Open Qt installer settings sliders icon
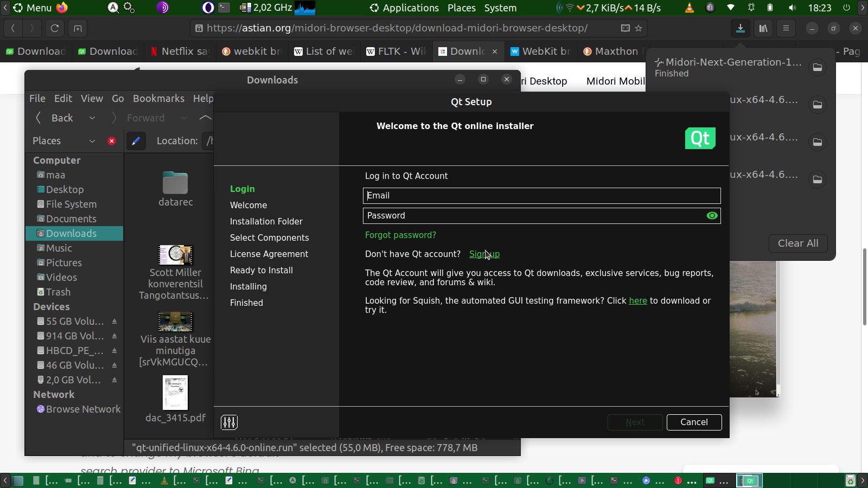The width and height of the screenshot is (868, 488). tap(229, 422)
